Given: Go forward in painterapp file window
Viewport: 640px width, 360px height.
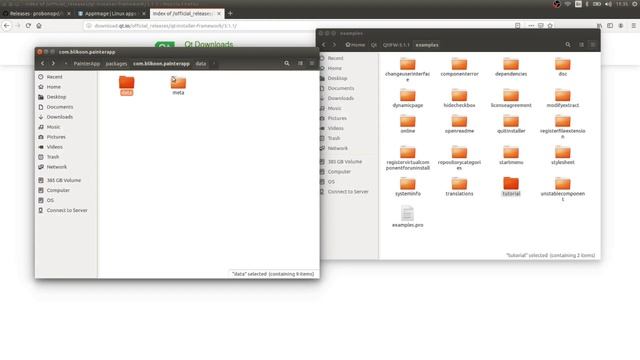Looking at the screenshot, I should (53, 63).
